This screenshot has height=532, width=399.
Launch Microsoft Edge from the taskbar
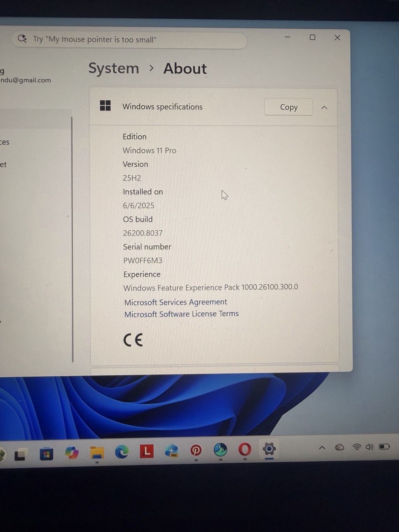pos(122,452)
